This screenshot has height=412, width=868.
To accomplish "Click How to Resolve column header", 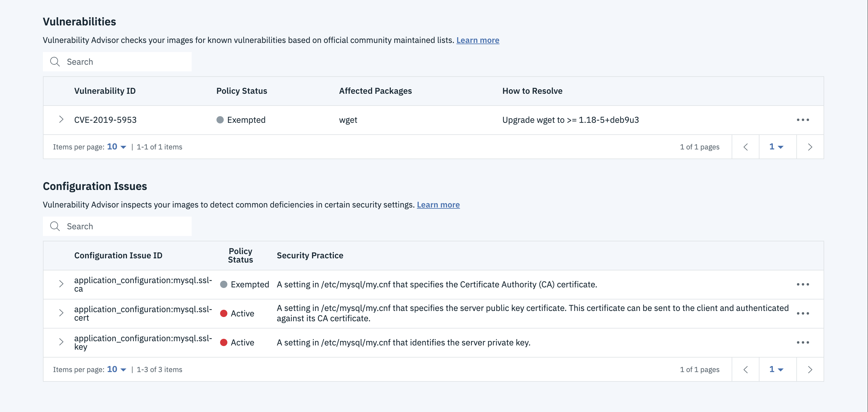I will pyautogui.click(x=532, y=91).
